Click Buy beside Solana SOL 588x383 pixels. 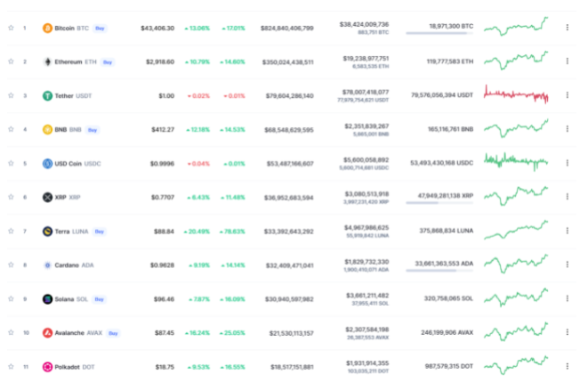point(99,299)
